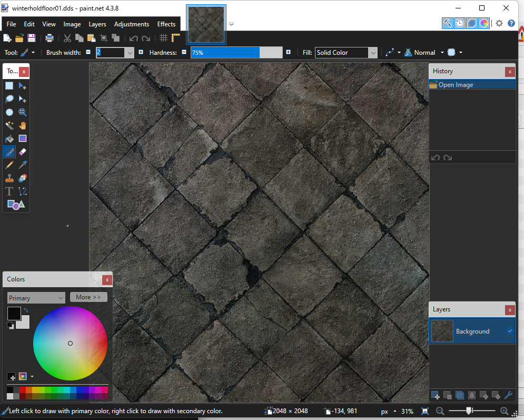524x420 pixels.
Task: Select the Paintbrush tool in Tools panel
Action: [x=9, y=152]
